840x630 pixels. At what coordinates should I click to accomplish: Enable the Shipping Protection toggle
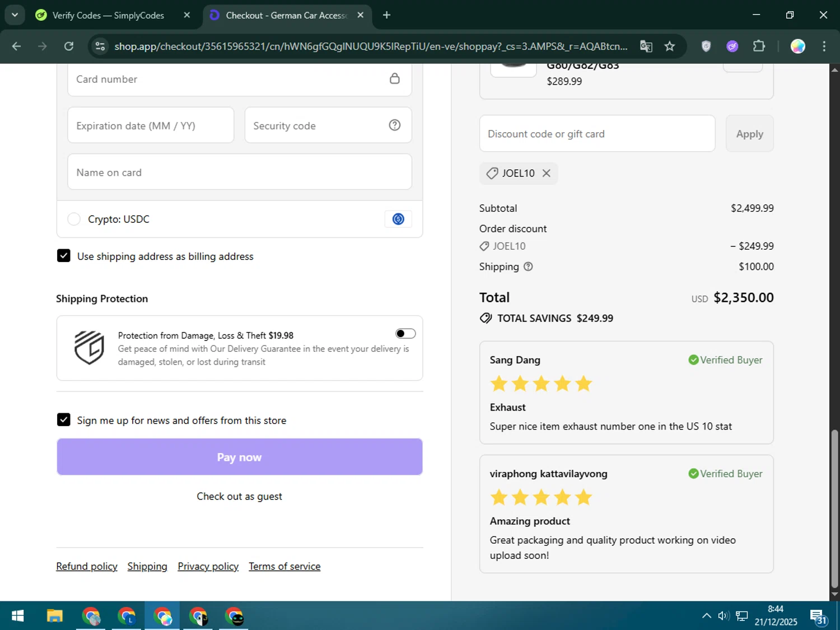405,334
